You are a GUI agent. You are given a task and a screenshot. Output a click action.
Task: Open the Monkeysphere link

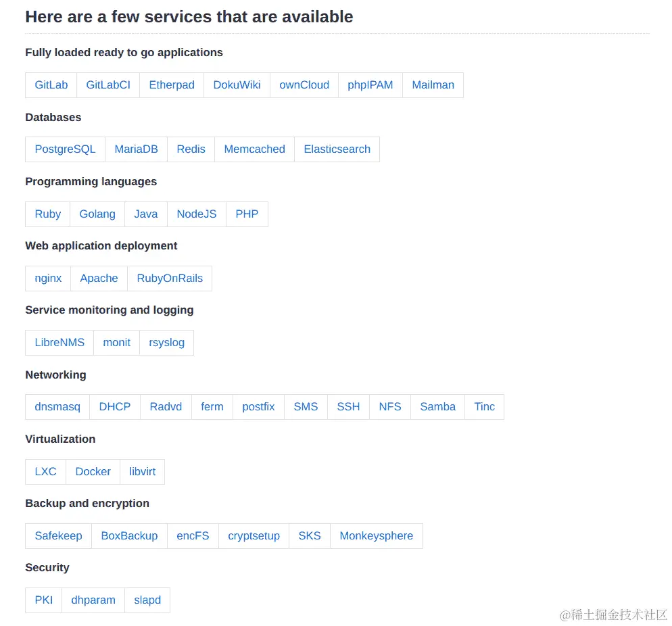tap(377, 536)
